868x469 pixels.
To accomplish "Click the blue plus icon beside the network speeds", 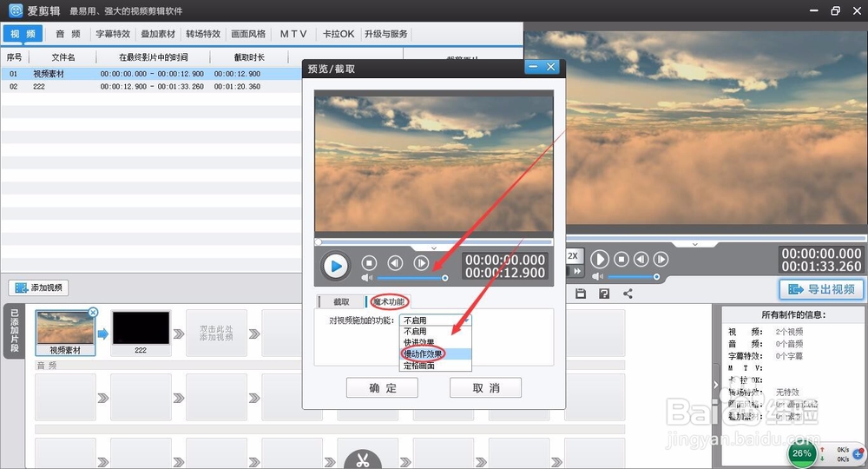I will coord(859,453).
